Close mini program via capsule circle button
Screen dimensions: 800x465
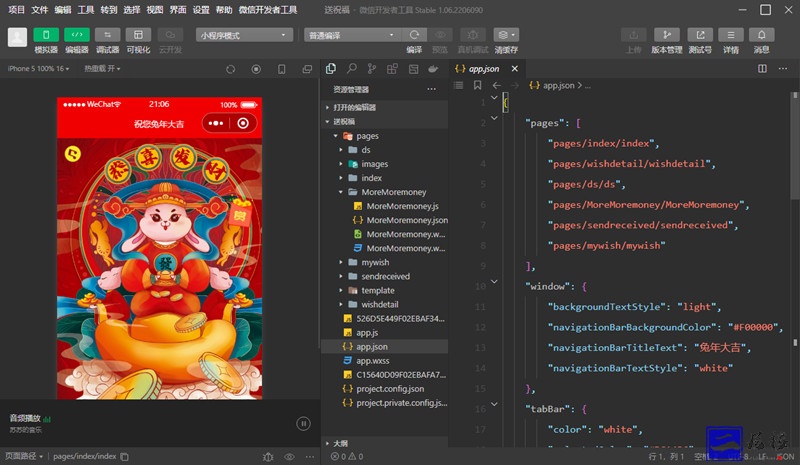243,123
